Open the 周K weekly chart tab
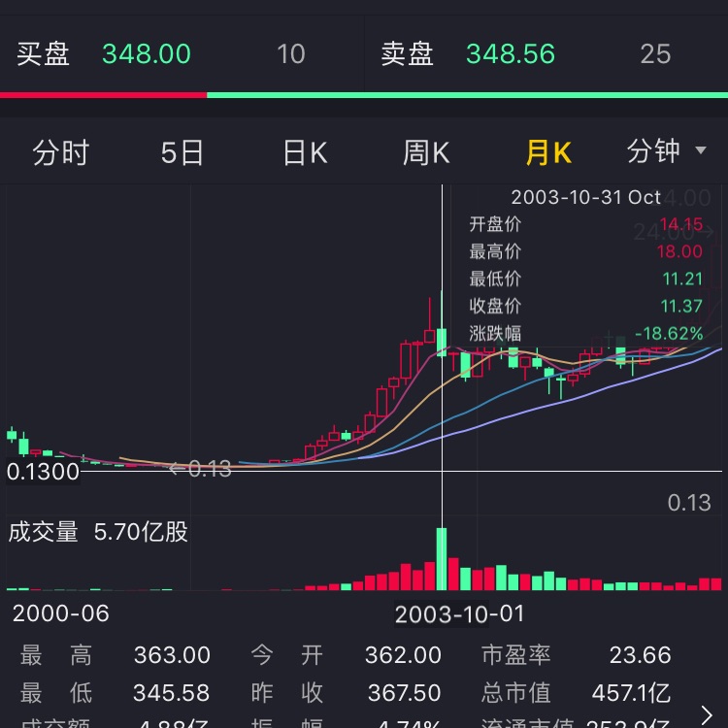Screen dimensions: 728x728 [x=426, y=152]
